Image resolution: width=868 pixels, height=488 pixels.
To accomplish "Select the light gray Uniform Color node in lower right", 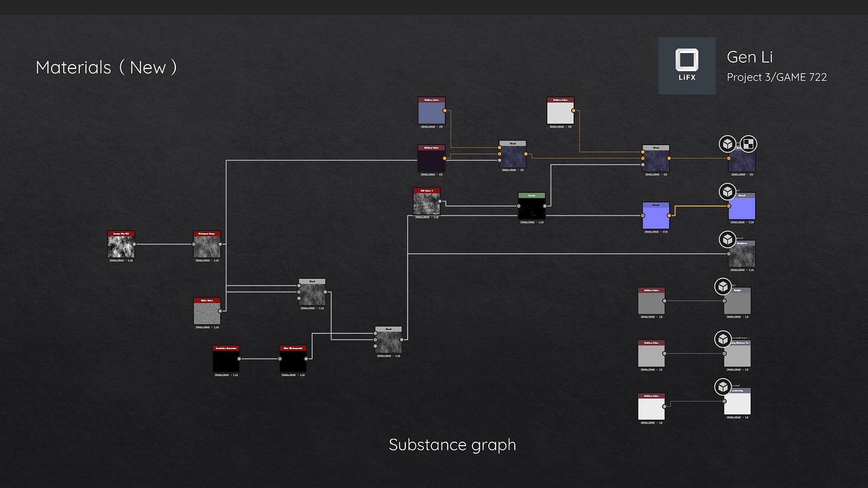I will pyautogui.click(x=651, y=354).
